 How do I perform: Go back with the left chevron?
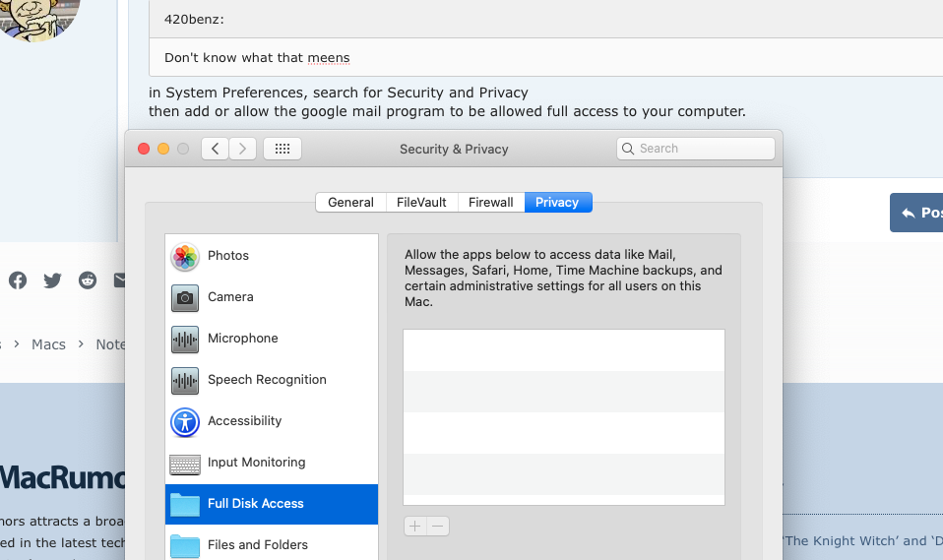(216, 149)
